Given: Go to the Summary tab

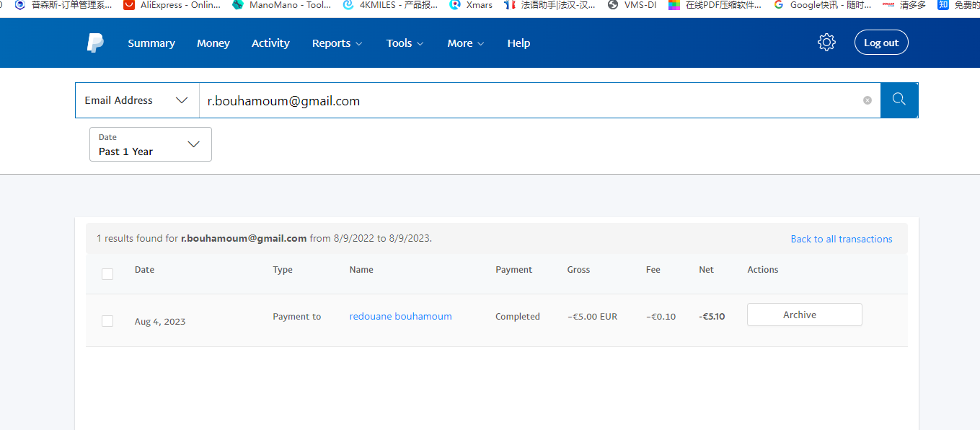Looking at the screenshot, I should click(x=151, y=43).
